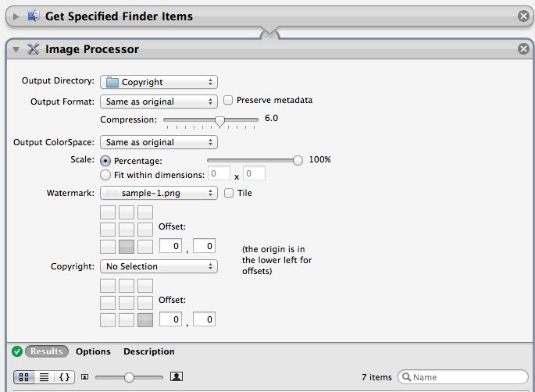The height and width of the screenshot is (392, 535).
Task: Set watermark position to top-right grid cell
Action: tap(145, 212)
